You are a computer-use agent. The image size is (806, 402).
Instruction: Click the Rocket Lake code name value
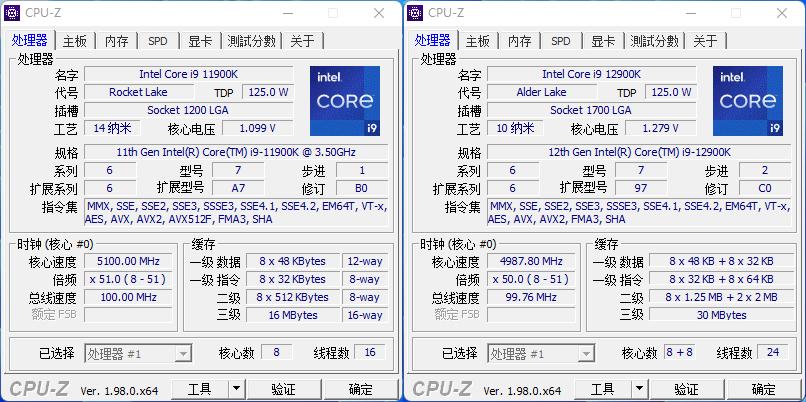tap(139, 92)
